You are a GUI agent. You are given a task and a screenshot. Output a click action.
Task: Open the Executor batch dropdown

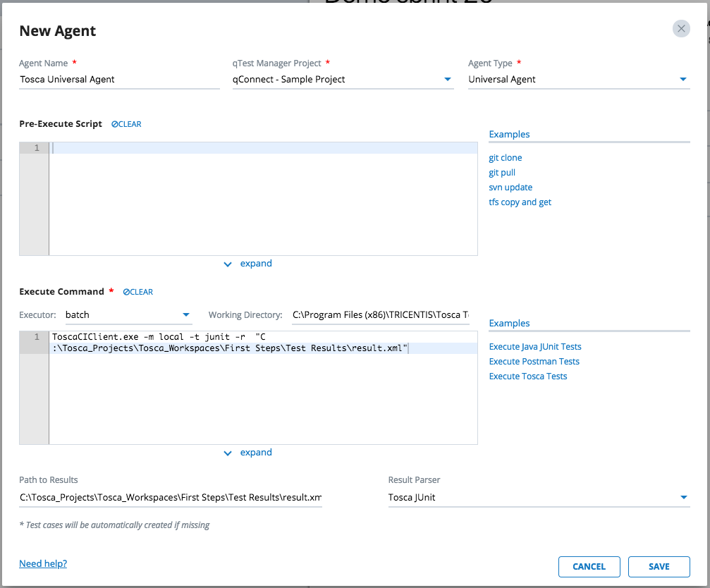coord(186,314)
